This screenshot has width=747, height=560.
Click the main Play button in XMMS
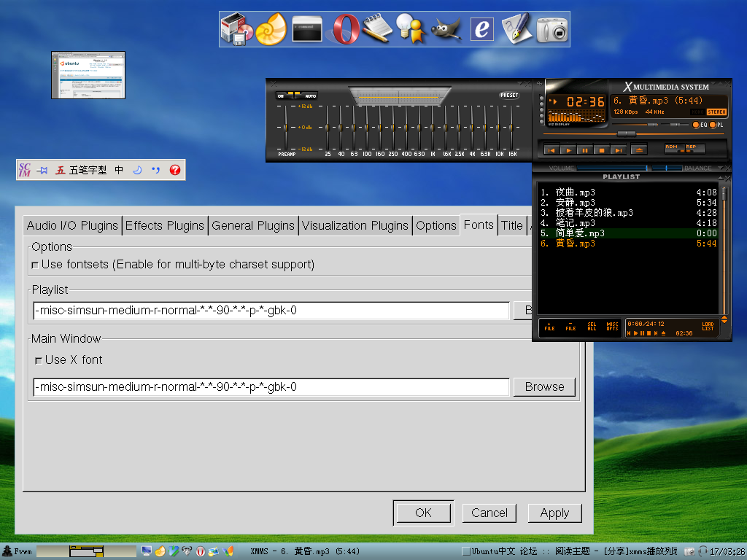[x=568, y=150]
